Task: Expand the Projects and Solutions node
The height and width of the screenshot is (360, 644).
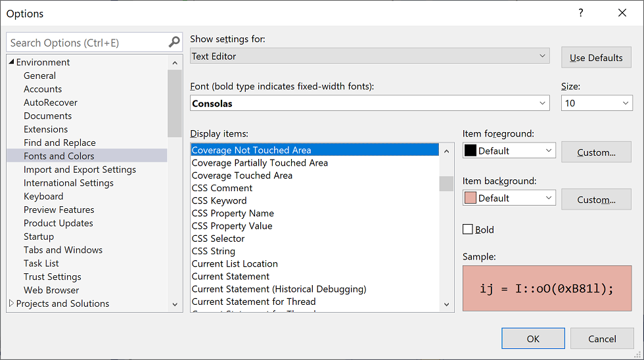Action: click(12, 303)
